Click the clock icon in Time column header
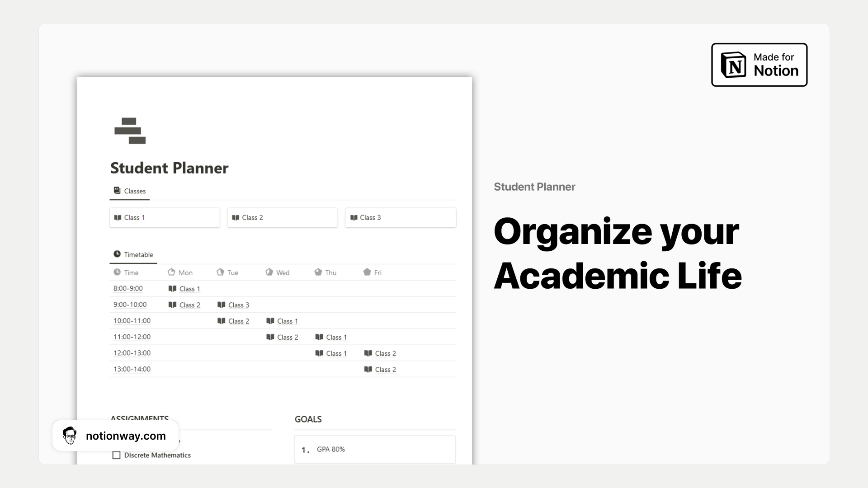Screen dimensions: 868x488 point(117,272)
